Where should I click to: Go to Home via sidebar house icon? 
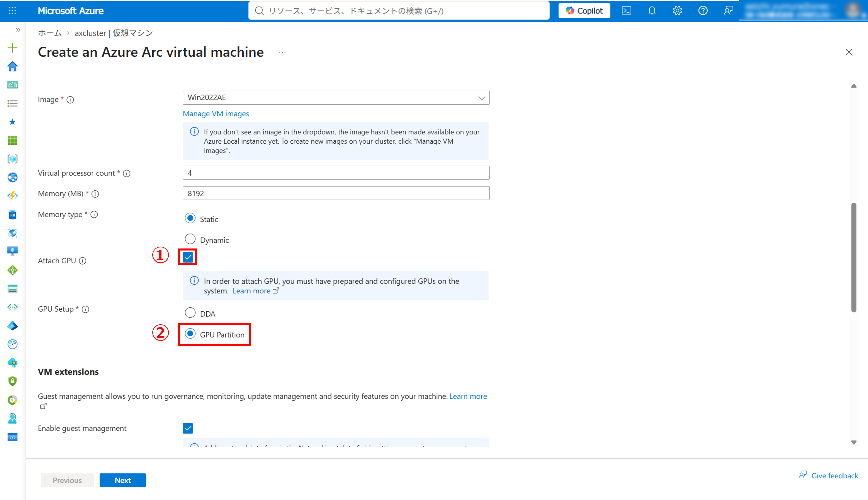[12, 66]
